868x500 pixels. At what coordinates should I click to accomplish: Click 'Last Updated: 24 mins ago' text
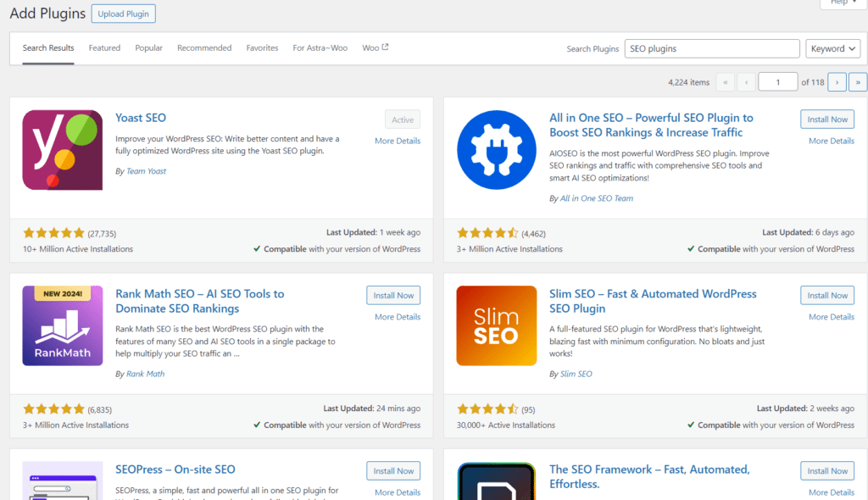click(372, 408)
